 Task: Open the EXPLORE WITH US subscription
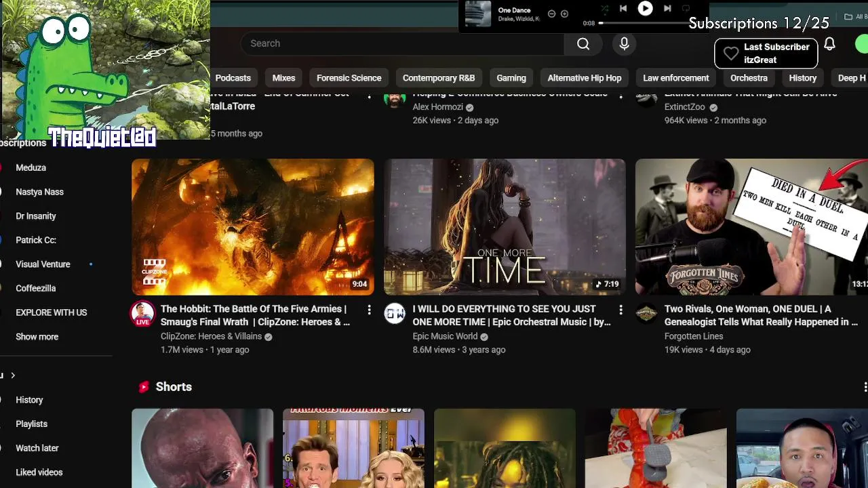click(x=52, y=312)
